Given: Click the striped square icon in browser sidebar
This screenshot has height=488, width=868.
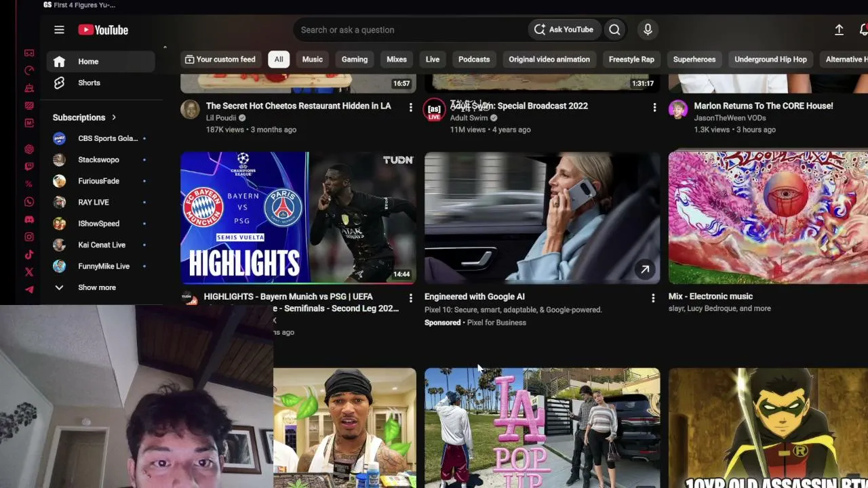Looking at the screenshot, I should [x=29, y=106].
